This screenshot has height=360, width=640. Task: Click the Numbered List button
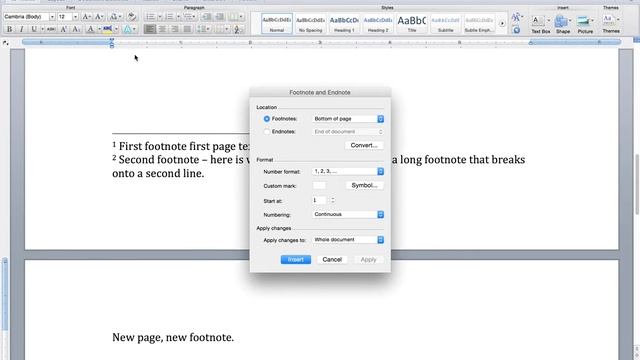[169, 17]
